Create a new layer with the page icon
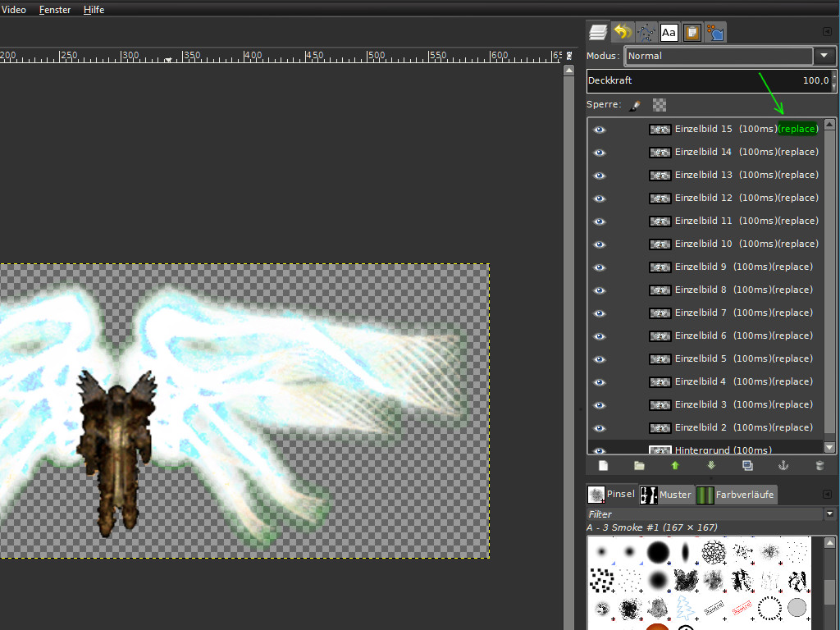 click(603, 465)
